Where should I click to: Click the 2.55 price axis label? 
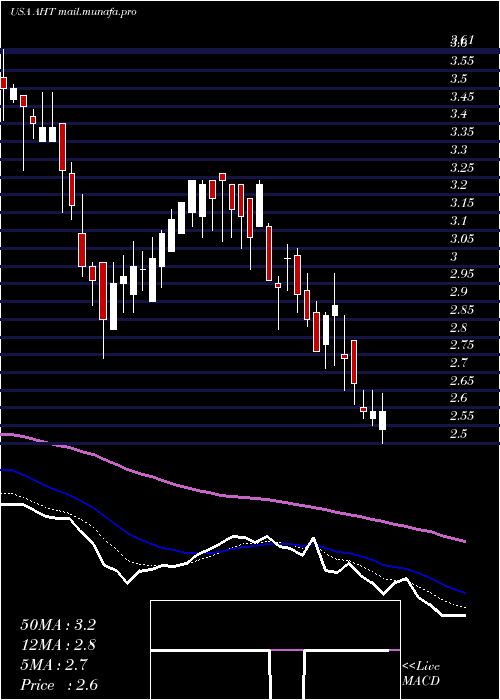(x=462, y=416)
